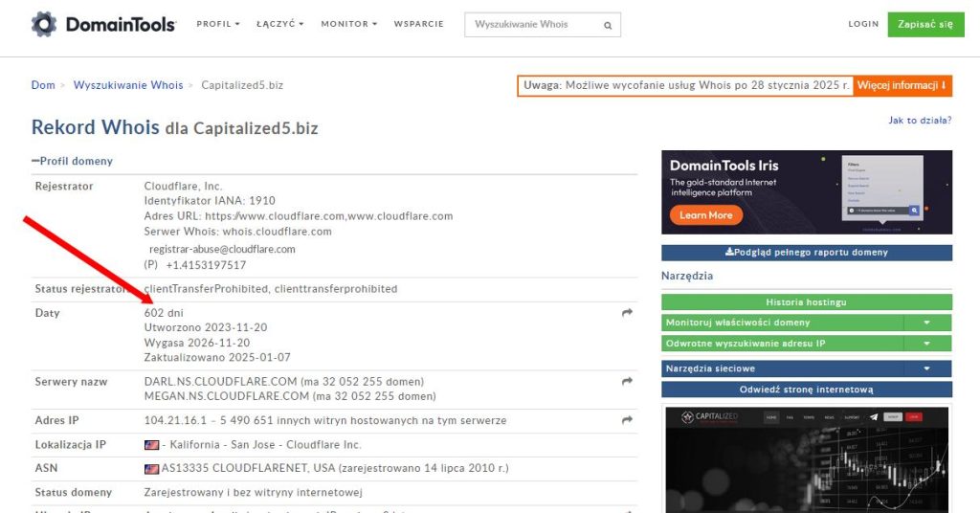This screenshot has width=980, height=513.
Task: Select Zarejestrowany i bez witryny internetowej text
Action: coord(253,492)
